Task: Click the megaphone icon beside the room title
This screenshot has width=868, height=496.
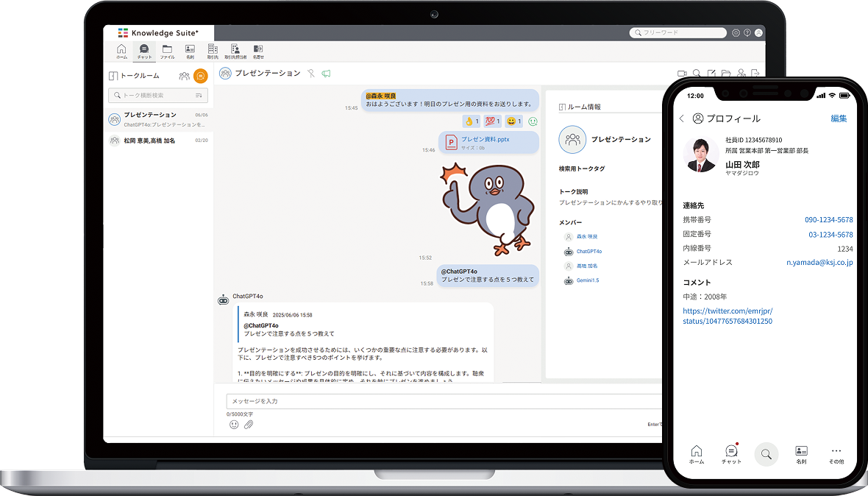Action: coord(326,74)
